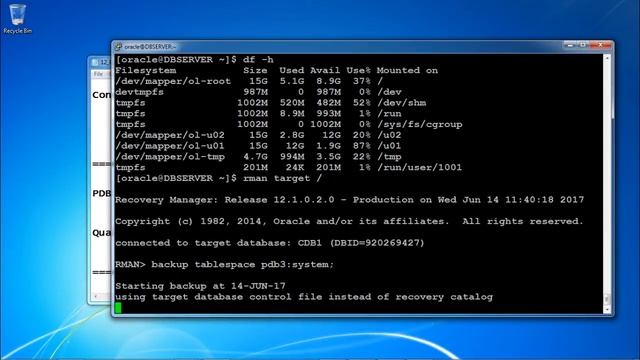
Task: Click the 'backup tablespace pdb3:system;' command
Action: [242, 265]
